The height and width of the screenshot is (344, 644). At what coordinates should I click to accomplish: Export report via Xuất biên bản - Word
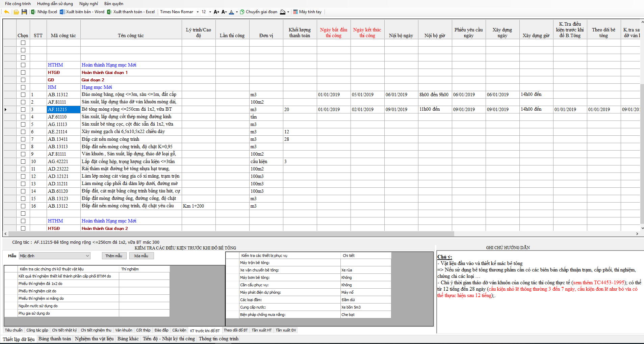[82, 12]
